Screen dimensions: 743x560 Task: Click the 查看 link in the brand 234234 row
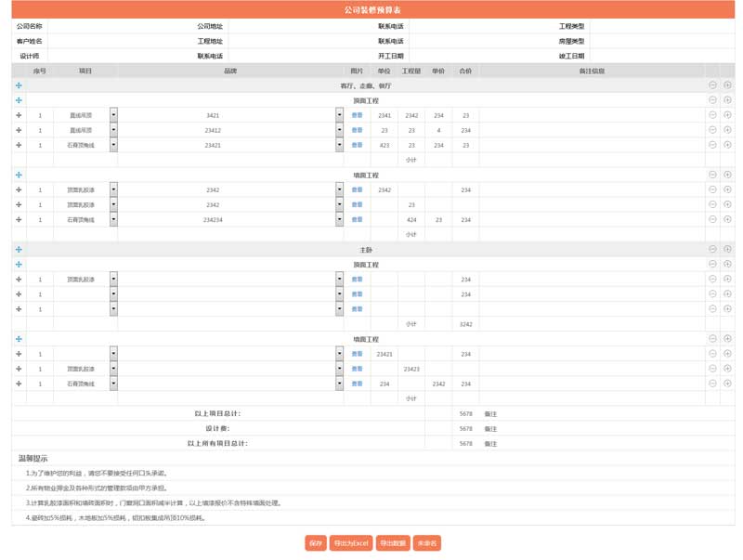click(357, 220)
